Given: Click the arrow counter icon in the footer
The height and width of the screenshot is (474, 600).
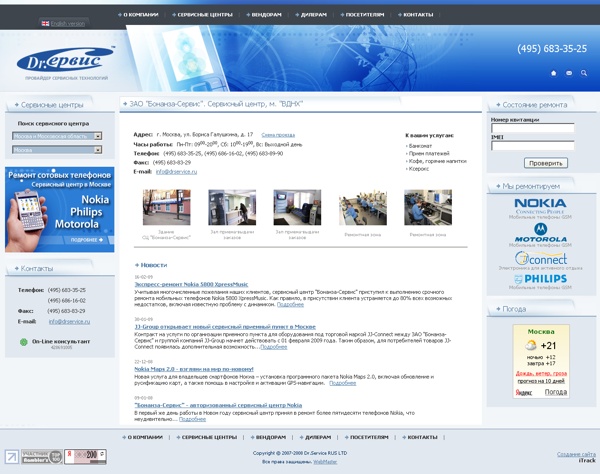Looking at the screenshot, I should 12,457.
